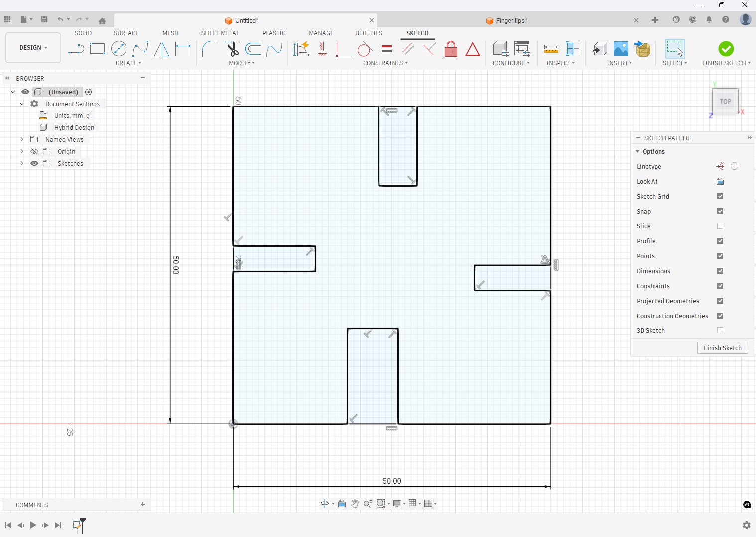Pick the Trim scissors tool
Image resolution: width=756 pixels, height=537 pixels.
pos(232,49)
